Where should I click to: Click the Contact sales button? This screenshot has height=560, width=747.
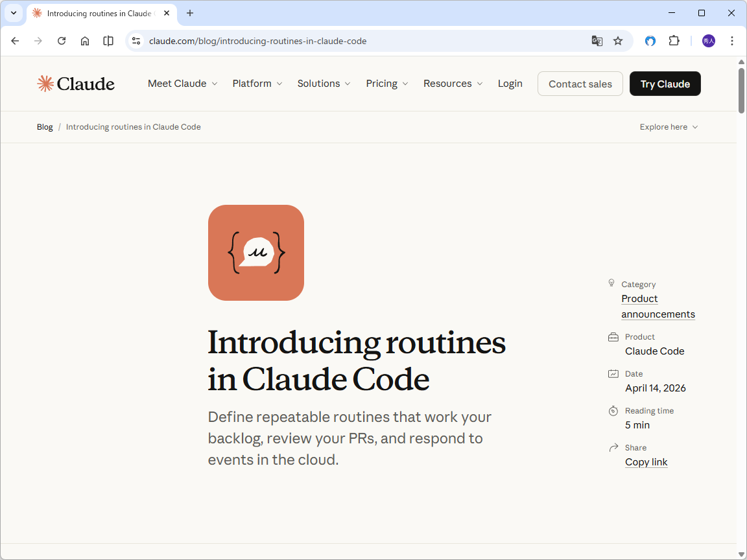point(580,84)
